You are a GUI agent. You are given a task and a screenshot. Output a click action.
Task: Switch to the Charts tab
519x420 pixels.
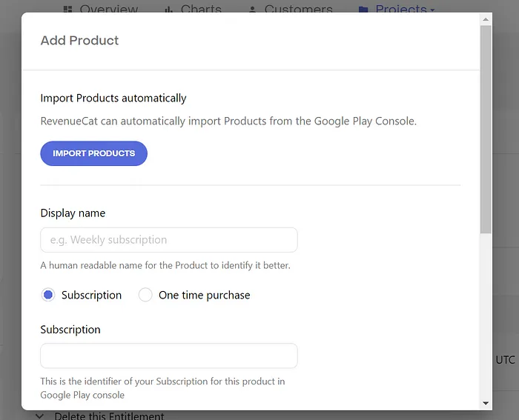click(201, 9)
